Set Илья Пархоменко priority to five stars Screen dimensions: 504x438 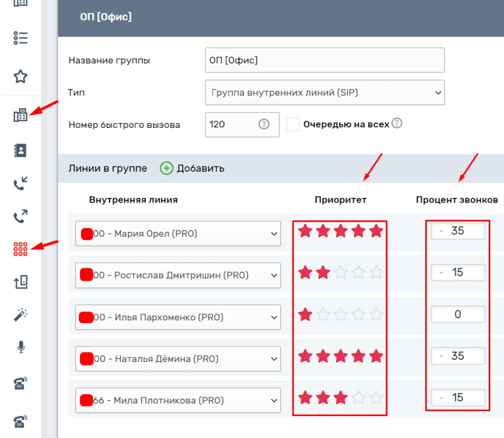(x=376, y=315)
